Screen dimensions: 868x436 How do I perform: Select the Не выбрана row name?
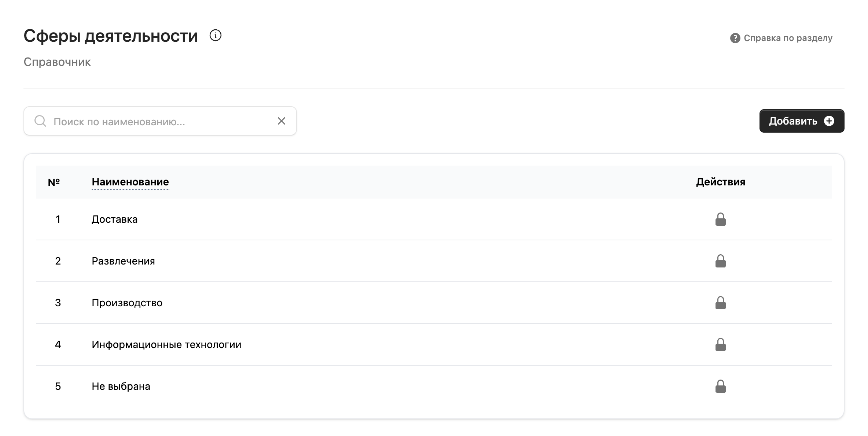(121, 386)
